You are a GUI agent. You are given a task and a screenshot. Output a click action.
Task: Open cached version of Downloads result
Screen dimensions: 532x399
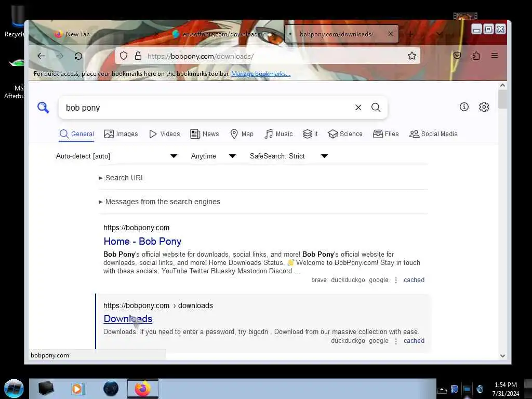[x=414, y=341]
